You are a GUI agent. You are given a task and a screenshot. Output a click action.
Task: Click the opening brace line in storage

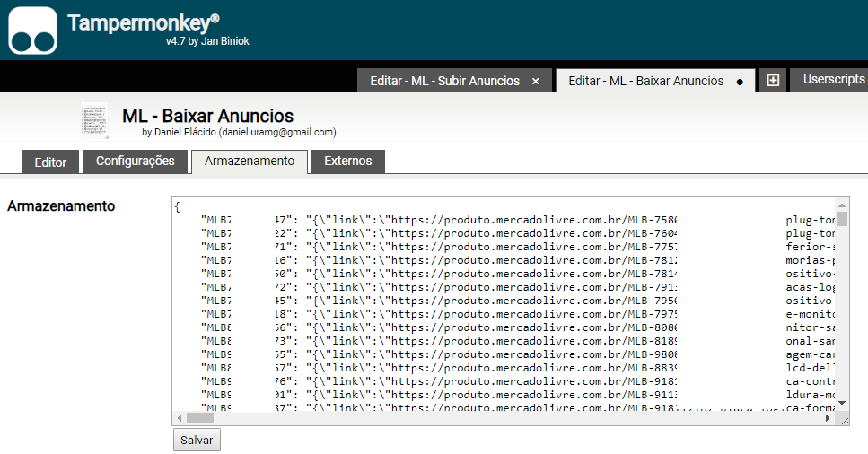(177, 207)
